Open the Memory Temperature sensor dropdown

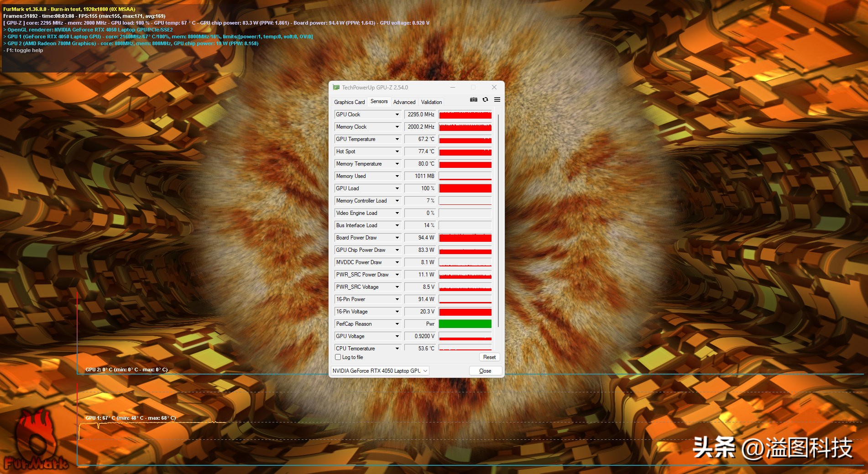coord(397,164)
